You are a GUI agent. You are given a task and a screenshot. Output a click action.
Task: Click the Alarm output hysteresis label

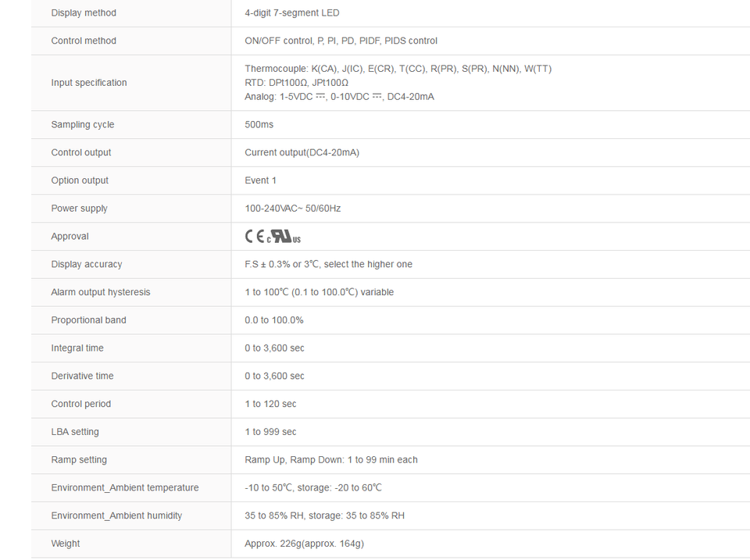(x=101, y=292)
